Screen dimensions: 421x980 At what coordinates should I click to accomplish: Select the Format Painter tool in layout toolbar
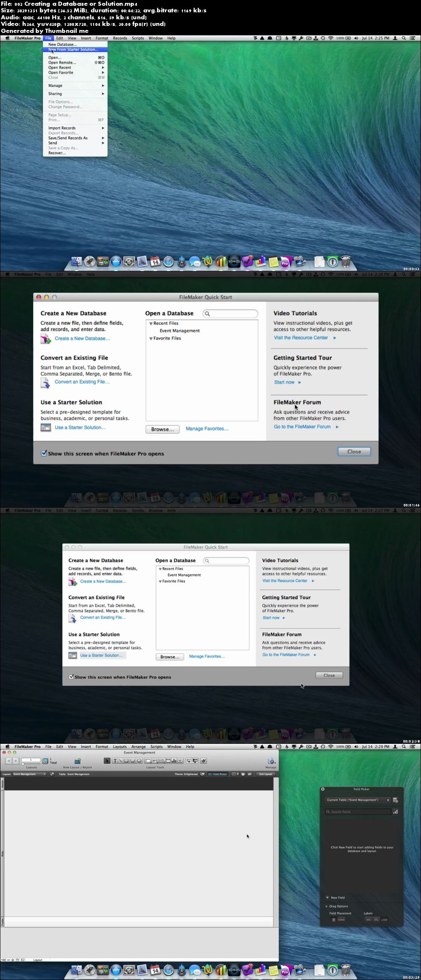(204, 761)
